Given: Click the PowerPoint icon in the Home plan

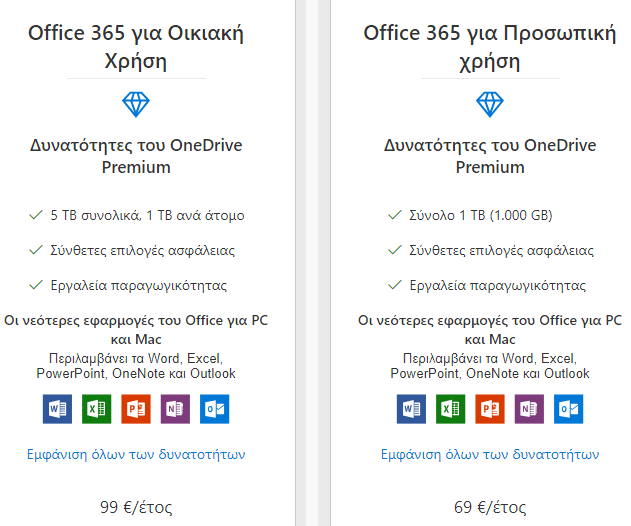Looking at the screenshot, I should point(136,409).
